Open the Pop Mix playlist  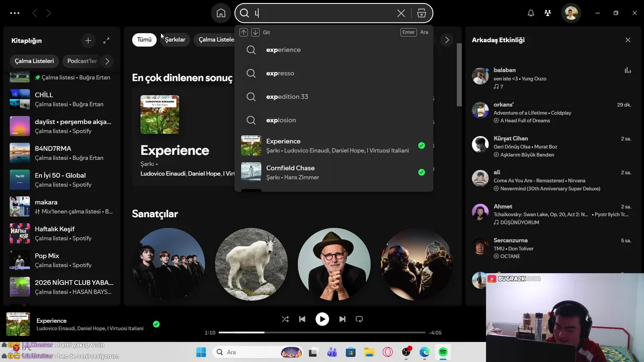coord(61,260)
